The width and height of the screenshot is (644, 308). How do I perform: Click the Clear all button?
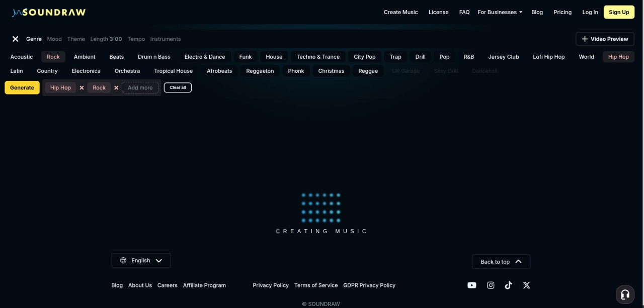point(178,87)
